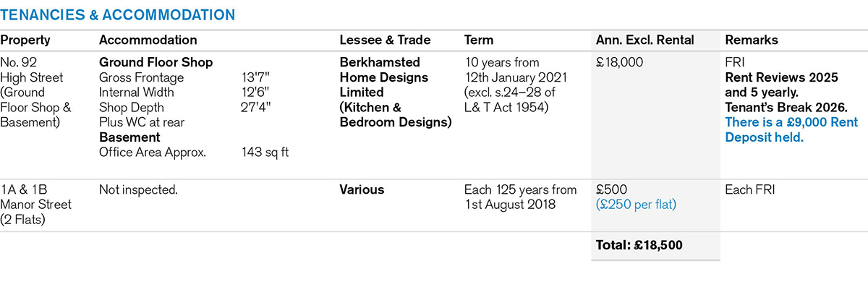Click Berkhamsted Home Designs Limited lessee
Viewport: 868px width, 287px height.
(x=384, y=77)
